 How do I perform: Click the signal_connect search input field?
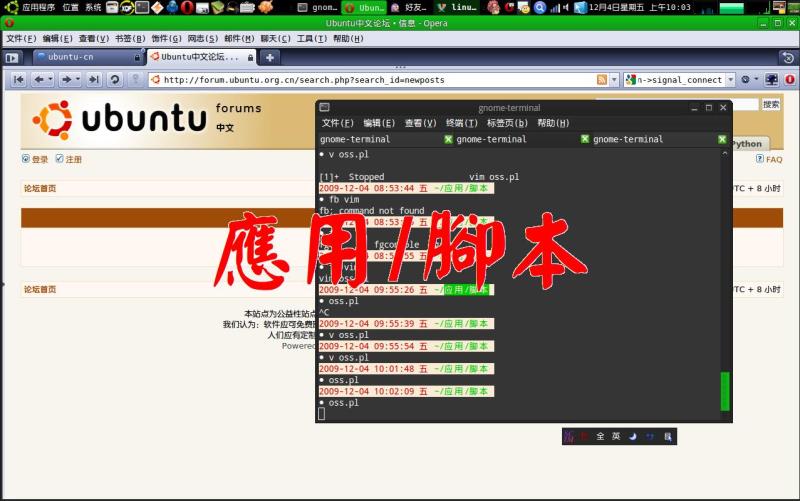(679, 80)
